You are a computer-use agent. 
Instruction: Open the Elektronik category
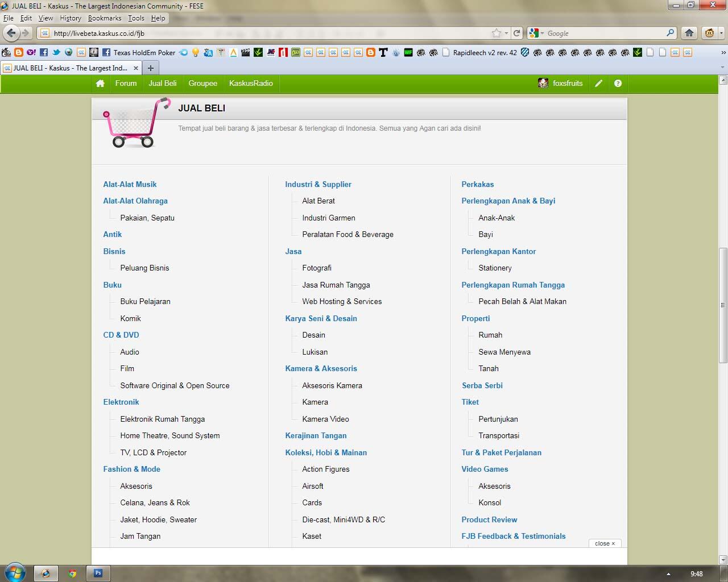click(121, 402)
